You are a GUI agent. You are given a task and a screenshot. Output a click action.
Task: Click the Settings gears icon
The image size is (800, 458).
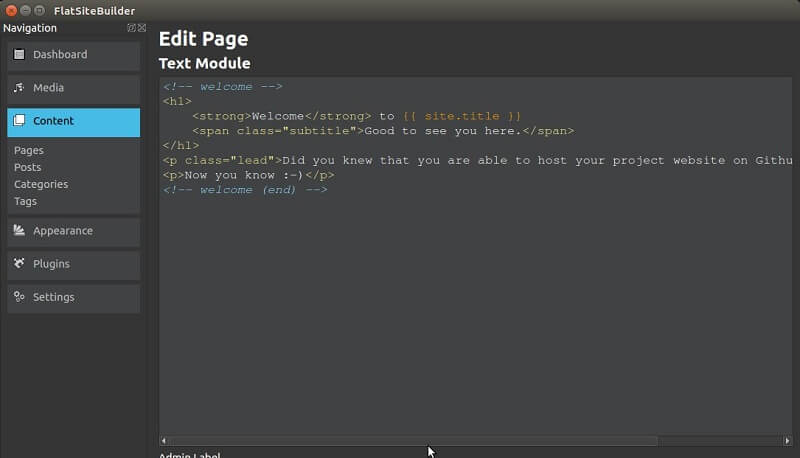click(19, 296)
